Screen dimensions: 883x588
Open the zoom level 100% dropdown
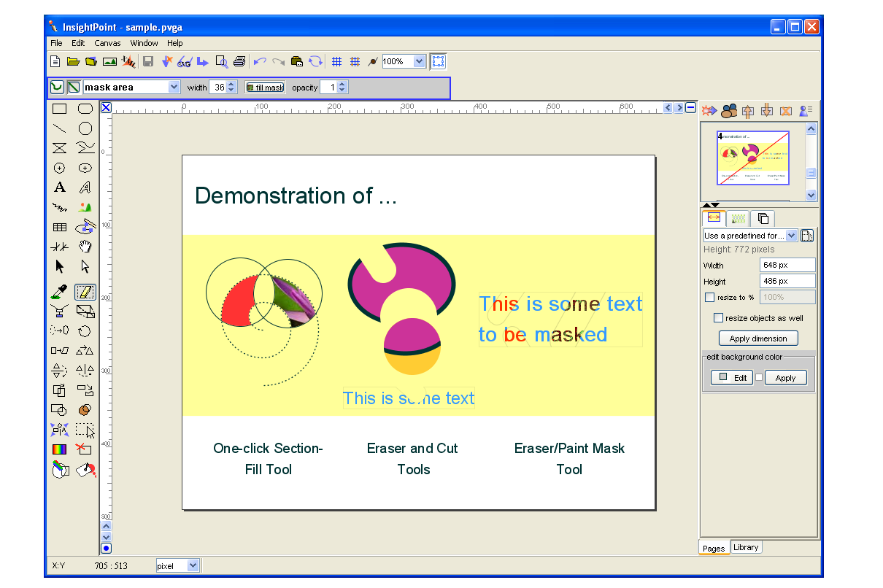click(x=420, y=61)
